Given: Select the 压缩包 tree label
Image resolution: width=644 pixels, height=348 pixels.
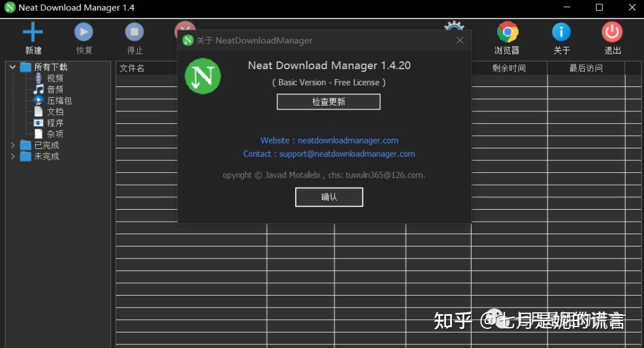Looking at the screenshot, I should 59,101.
